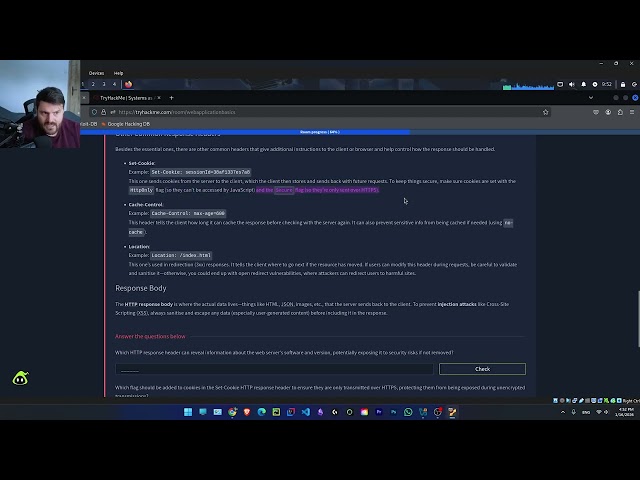The image size is (640, 480).
Task: Focus the answer field for the HTTP header question
Action: tap(275, 369)
